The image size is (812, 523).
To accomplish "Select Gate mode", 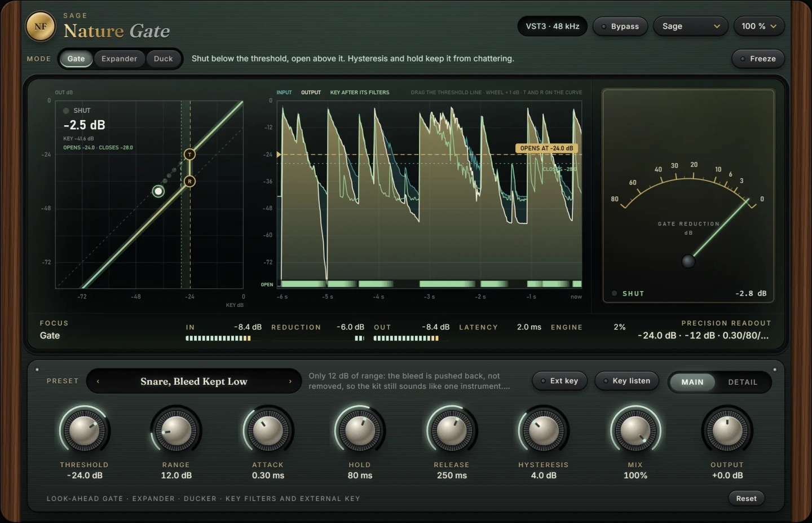I will click(76, 59).
